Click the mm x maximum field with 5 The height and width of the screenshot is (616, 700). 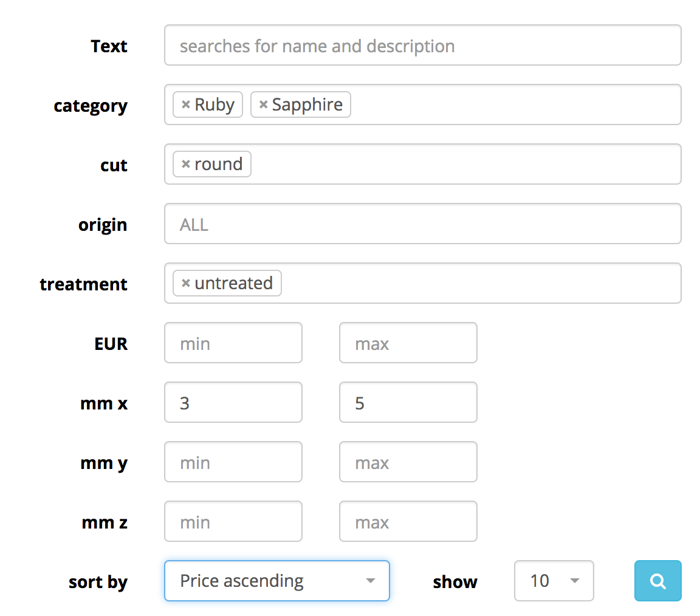click(x=408, y=402)
